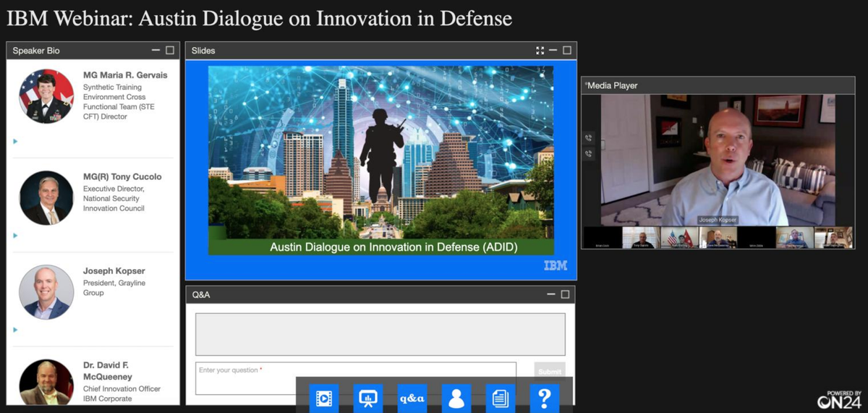
Task: Select MG Maria R. Gervais photo
Action: [46, 96]
